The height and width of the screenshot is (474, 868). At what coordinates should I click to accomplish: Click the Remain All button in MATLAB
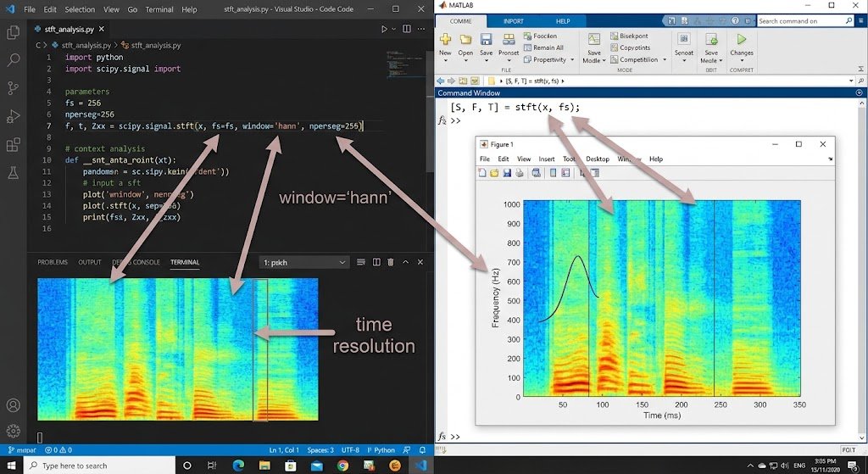(543, 47)
